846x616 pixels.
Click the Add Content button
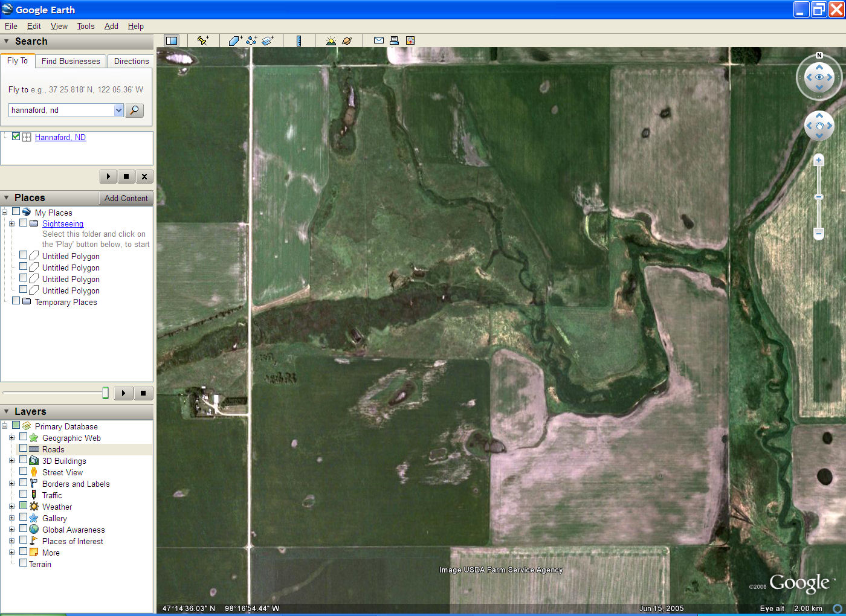pos(126,198)
